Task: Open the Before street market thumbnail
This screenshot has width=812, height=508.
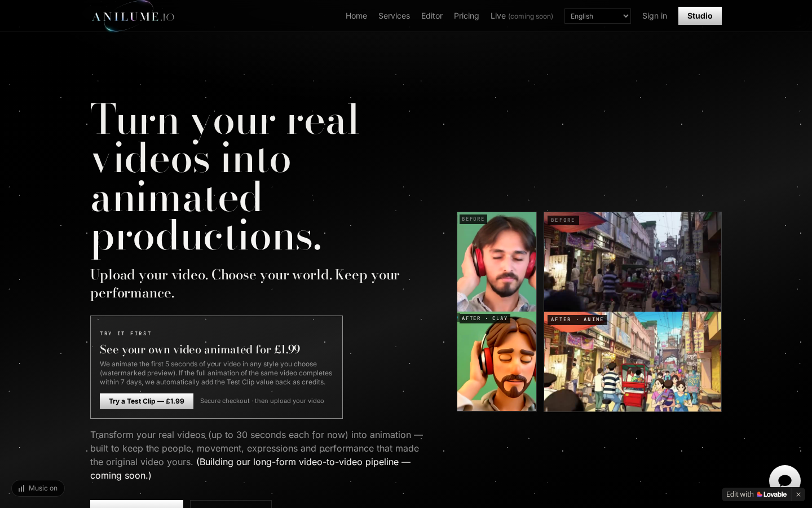Action: coord(633,262)
